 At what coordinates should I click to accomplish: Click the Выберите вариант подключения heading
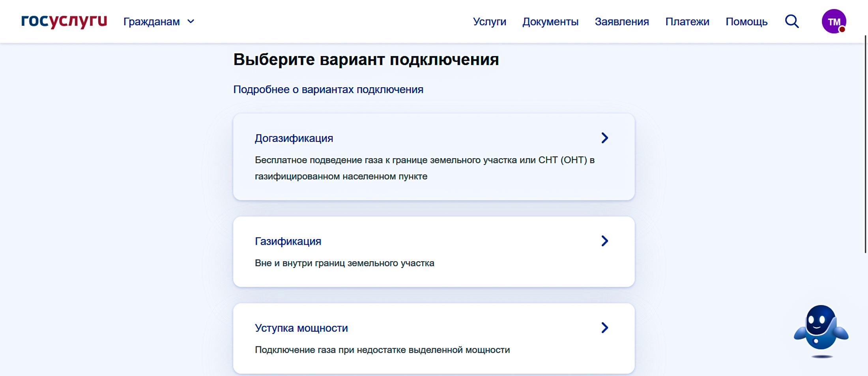click(x=366, y=60)
